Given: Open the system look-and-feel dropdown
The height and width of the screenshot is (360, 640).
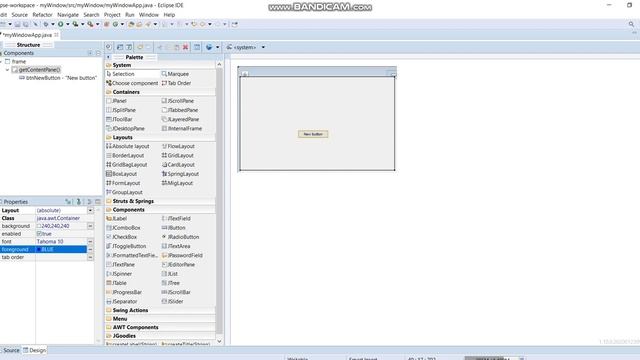Looking at the screenshot, I should pyautogui.click(x=263, y=47).
